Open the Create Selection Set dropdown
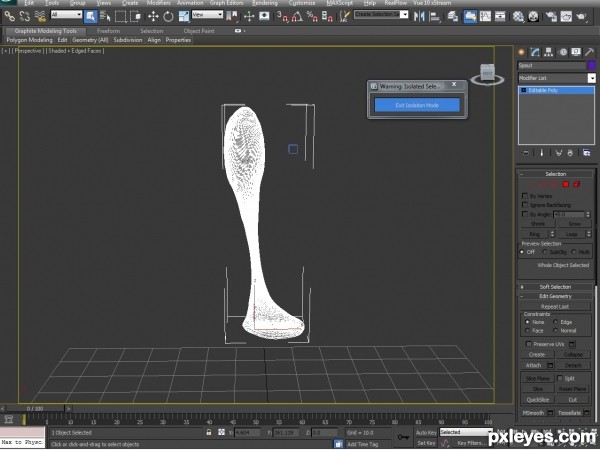This screenshot has height=450, width=600. coord(381,15)
